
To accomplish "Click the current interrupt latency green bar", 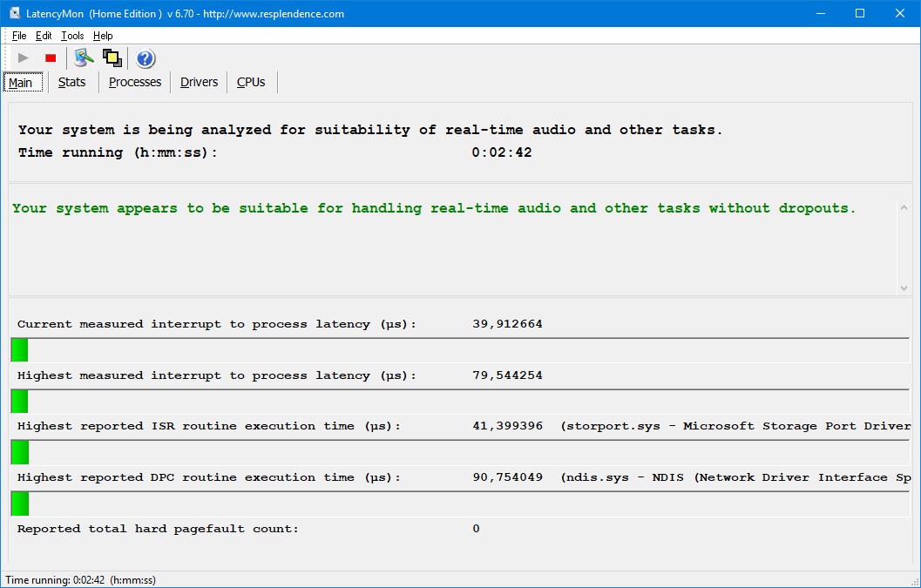I will click(19, 350).
